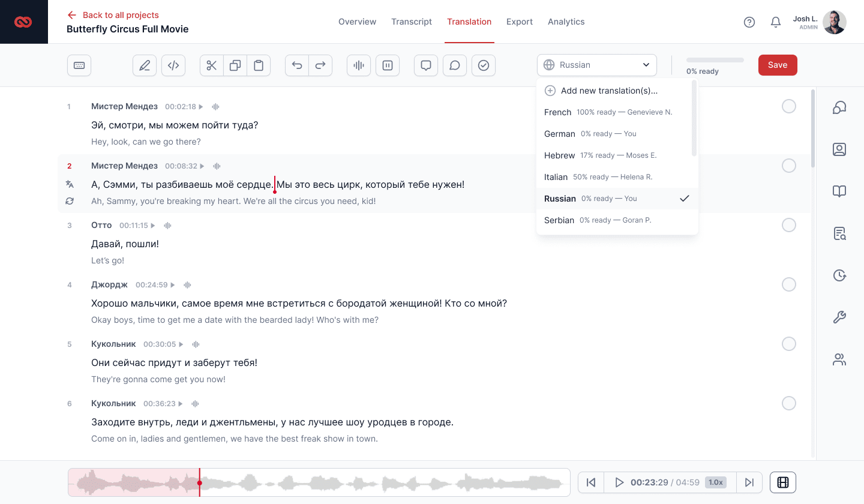Open the speaker profile sidebar icon
Image resolution: width=864 pixels, height=504 pixels.
click(x=839, y=149)
